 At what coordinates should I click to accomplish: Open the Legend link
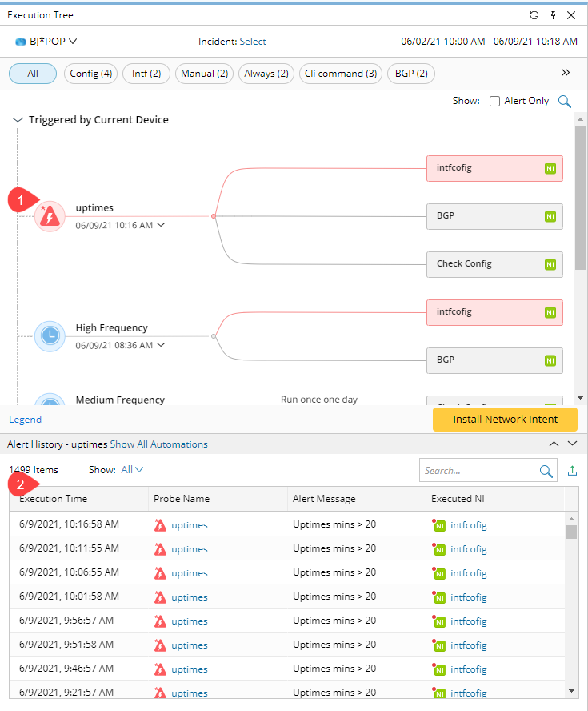click(x=26, y=420)
